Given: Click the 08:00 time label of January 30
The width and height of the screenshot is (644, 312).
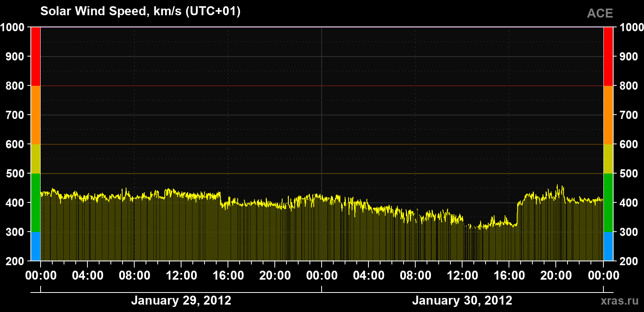Looking at the screenshot, I should click(x=416, y=276).
